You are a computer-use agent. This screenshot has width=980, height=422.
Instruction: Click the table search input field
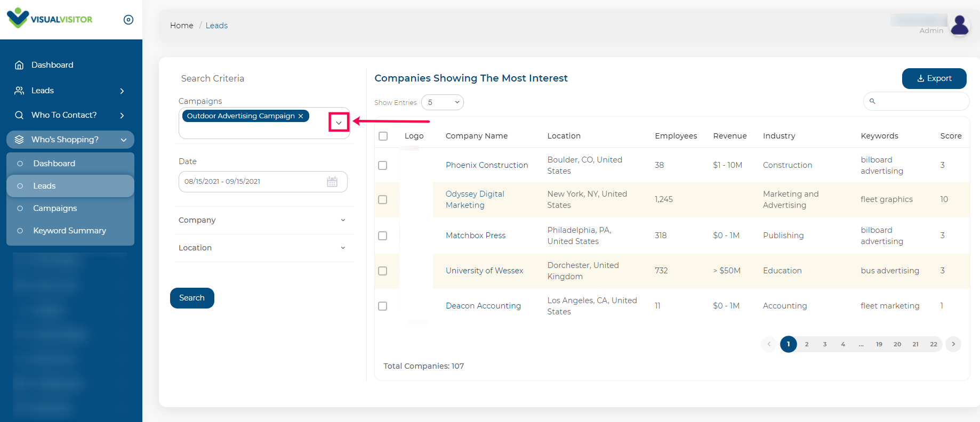pyautogui.click(x=916, y=101)
